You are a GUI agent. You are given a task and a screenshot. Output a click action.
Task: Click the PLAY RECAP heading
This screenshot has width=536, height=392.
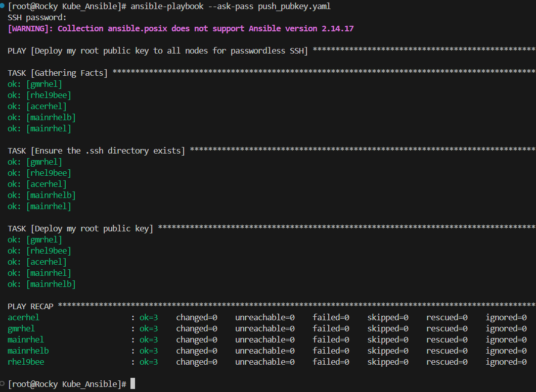click(x=30, y=307)
